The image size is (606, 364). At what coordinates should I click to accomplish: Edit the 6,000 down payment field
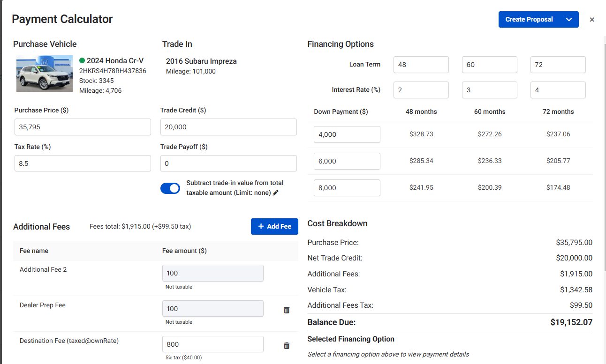(x=347, y=161)
